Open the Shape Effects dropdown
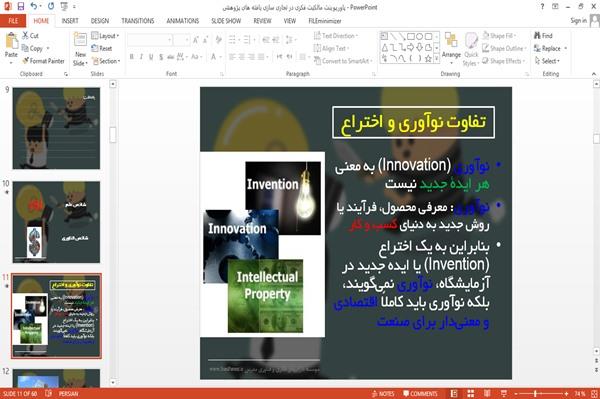Image resolution: width=600 pixels, height=399 pixels. click(x=504, y=61)
